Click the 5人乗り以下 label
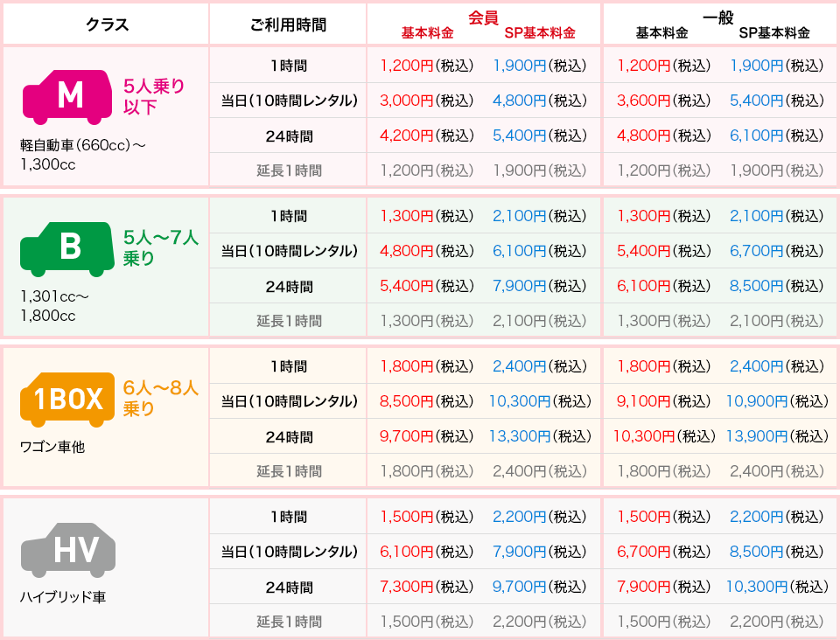The image size is (840, 640). 154,96
